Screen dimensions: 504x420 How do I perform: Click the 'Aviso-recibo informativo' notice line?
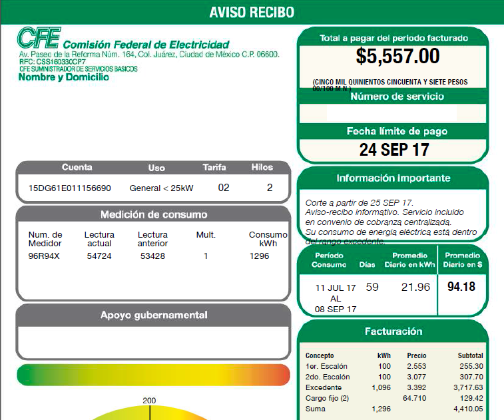384,212
